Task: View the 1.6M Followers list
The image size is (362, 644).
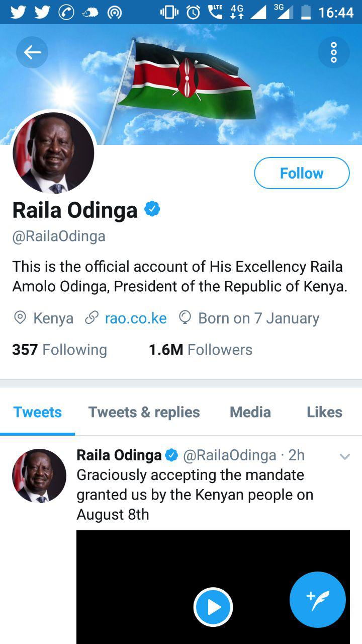Action: (x=201, y=350)
